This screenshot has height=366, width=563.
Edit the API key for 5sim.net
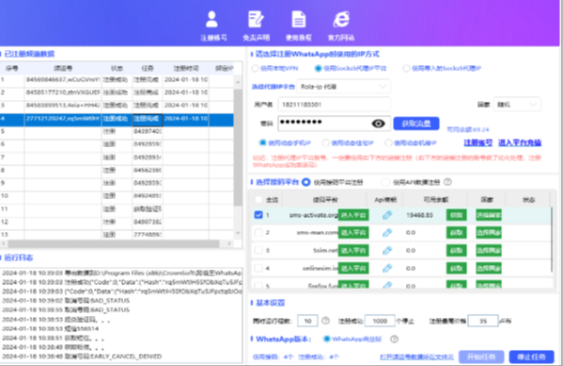coord(387,250)
